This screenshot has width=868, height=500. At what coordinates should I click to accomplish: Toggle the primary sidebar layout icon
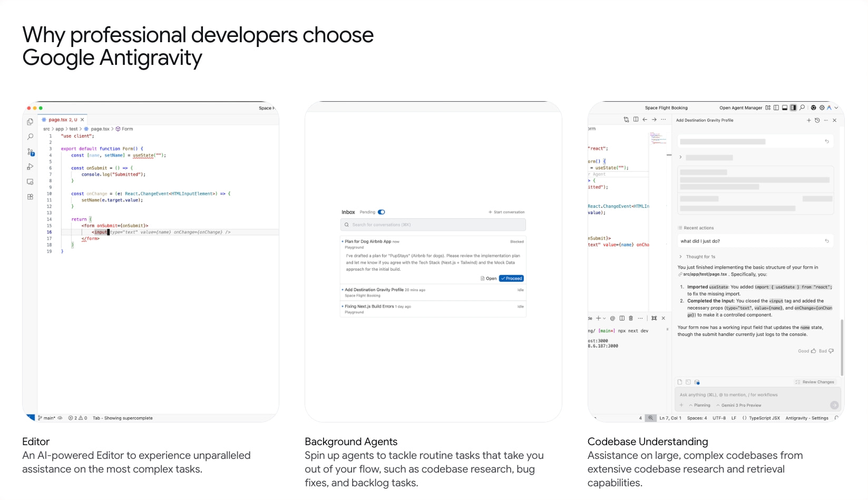[776, 108]
